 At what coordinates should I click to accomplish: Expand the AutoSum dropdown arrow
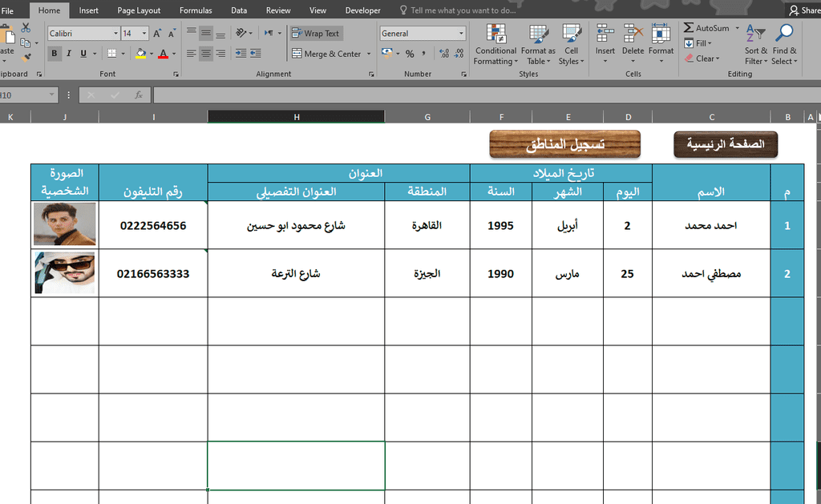point(738,28)
